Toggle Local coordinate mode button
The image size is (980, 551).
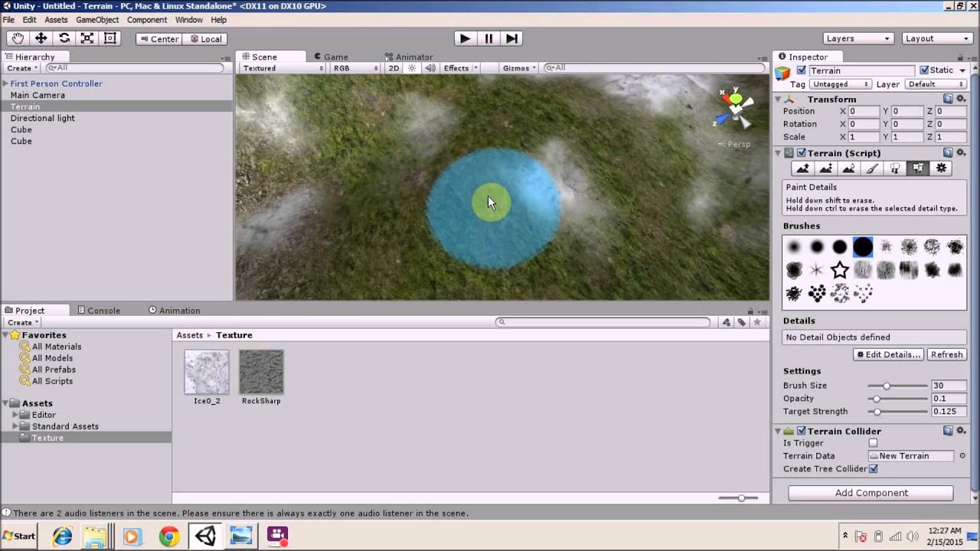[205, 39]
